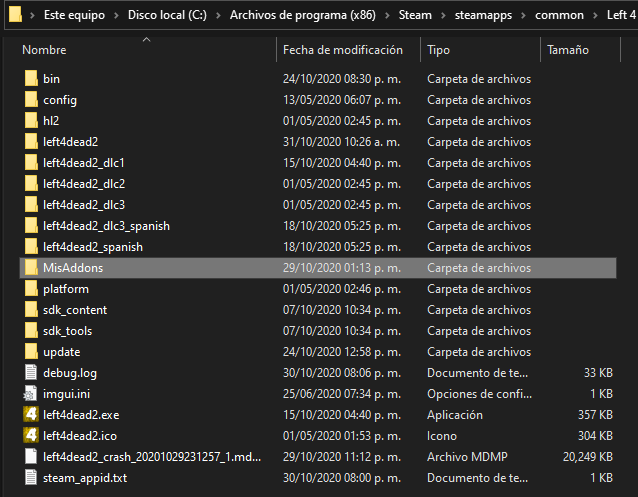638x497 pixels.
Task: Select the left4dead2_dlc3_spanish folder row
Action: tap(106, 226)
